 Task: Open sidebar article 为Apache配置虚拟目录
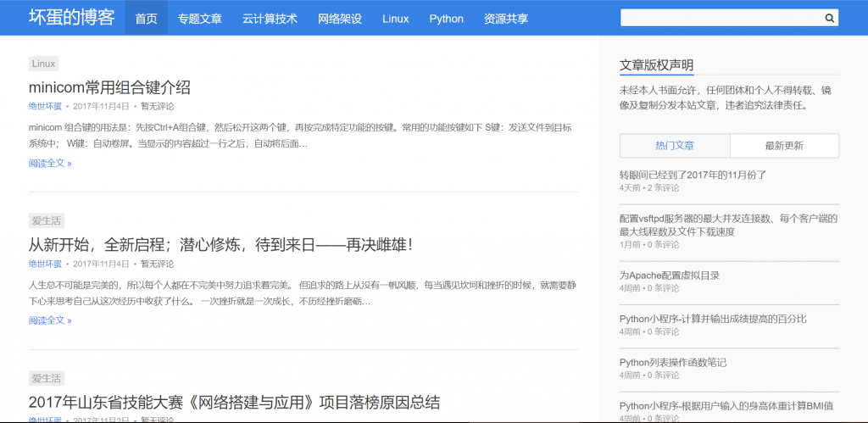(670, 276)
